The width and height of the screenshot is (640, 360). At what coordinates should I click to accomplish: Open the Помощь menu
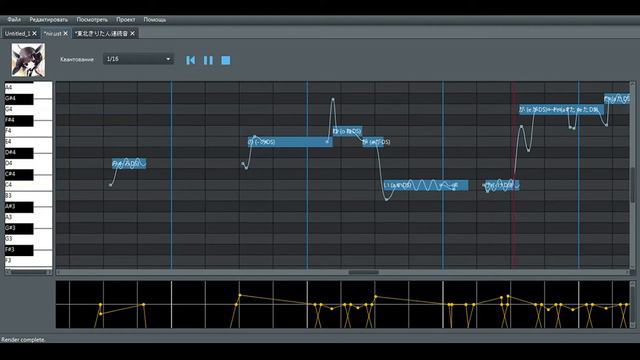(155, 20)
